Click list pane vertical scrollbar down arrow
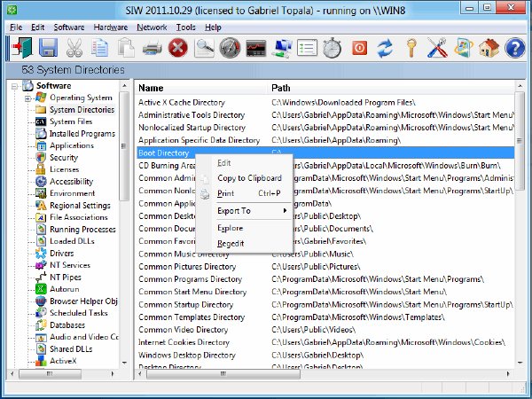The width and height of the screenshot is (532, 399). [x=520, y=363]
